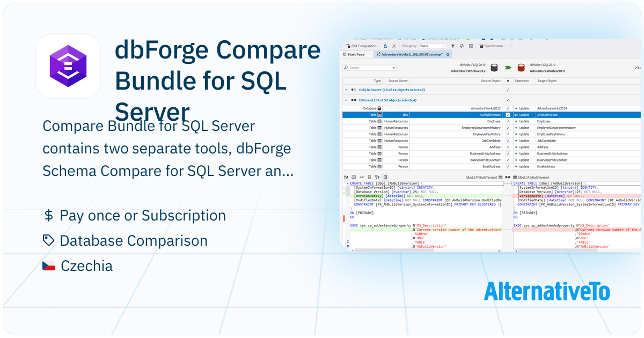Click the Refresh comparison toolbar icon
This screenshot has height=338, width=644.
[x=385, y=46]
